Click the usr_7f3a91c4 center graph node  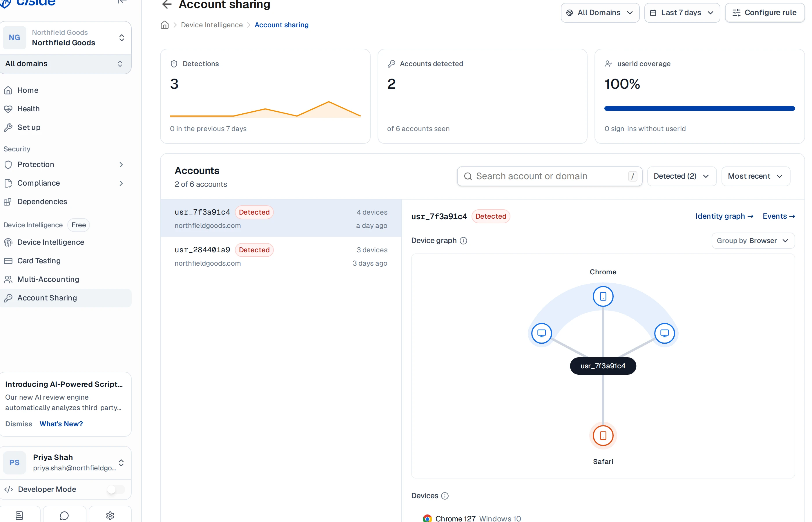(603, 366)
